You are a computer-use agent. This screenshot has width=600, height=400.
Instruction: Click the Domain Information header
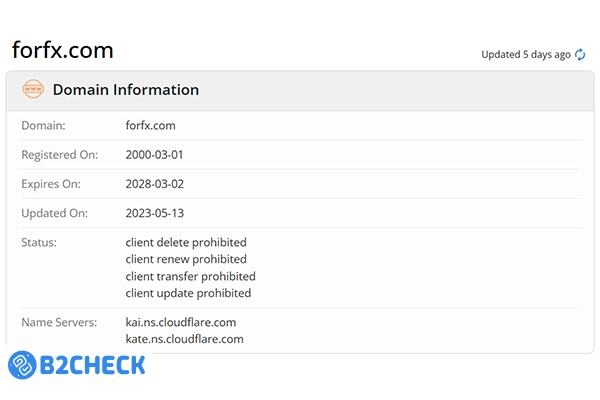pyautogui.click(x=126, y=90)
